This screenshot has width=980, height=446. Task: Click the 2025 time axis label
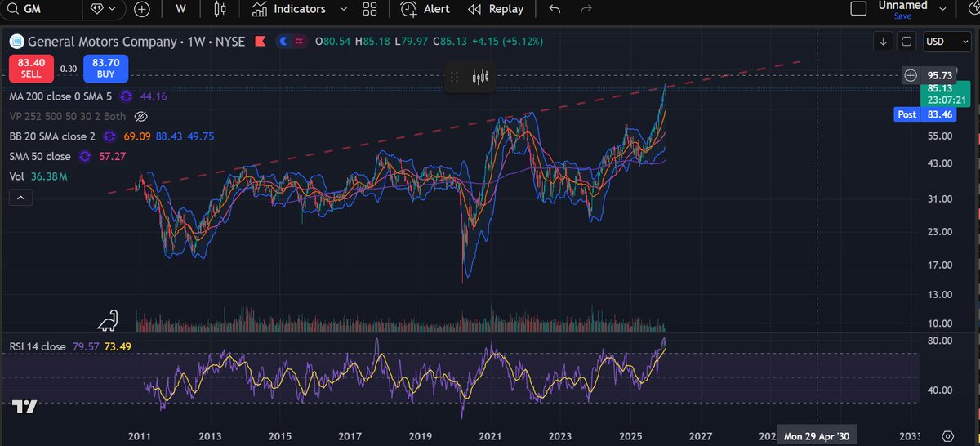630,436
